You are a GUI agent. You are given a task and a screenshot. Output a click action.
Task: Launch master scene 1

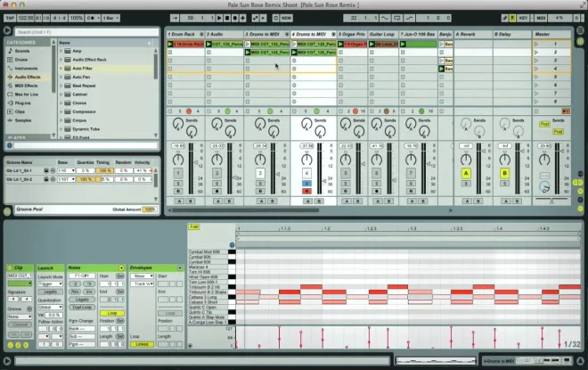(536, 45)
